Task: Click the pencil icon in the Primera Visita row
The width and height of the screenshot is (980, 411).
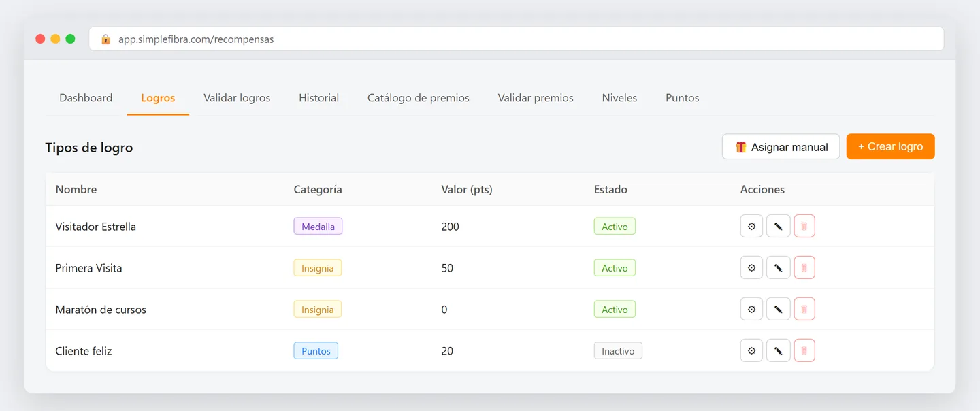Action: [778, 267]
